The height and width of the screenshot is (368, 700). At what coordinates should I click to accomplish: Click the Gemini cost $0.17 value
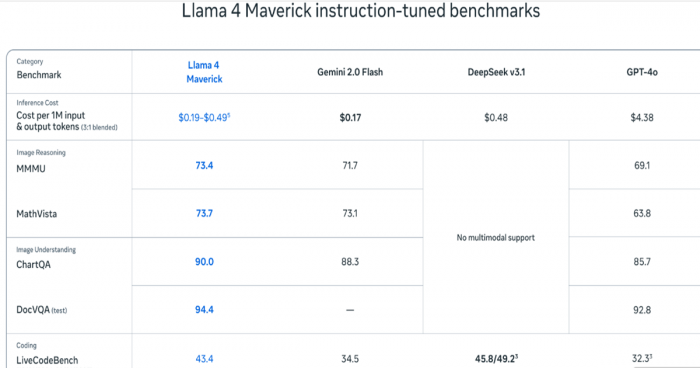[350, 117]
